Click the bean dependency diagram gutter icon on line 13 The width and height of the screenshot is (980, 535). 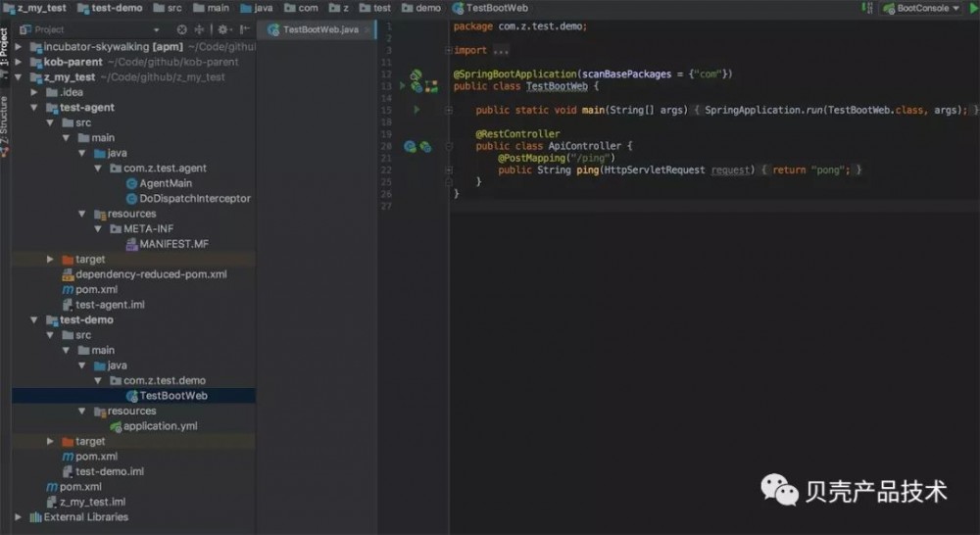tap(431, 87)
